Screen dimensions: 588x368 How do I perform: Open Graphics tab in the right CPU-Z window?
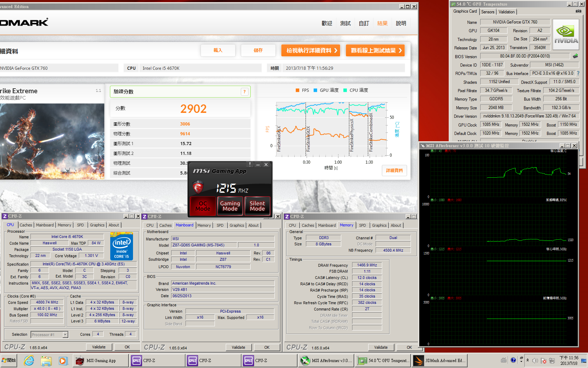tap(379, 225)
